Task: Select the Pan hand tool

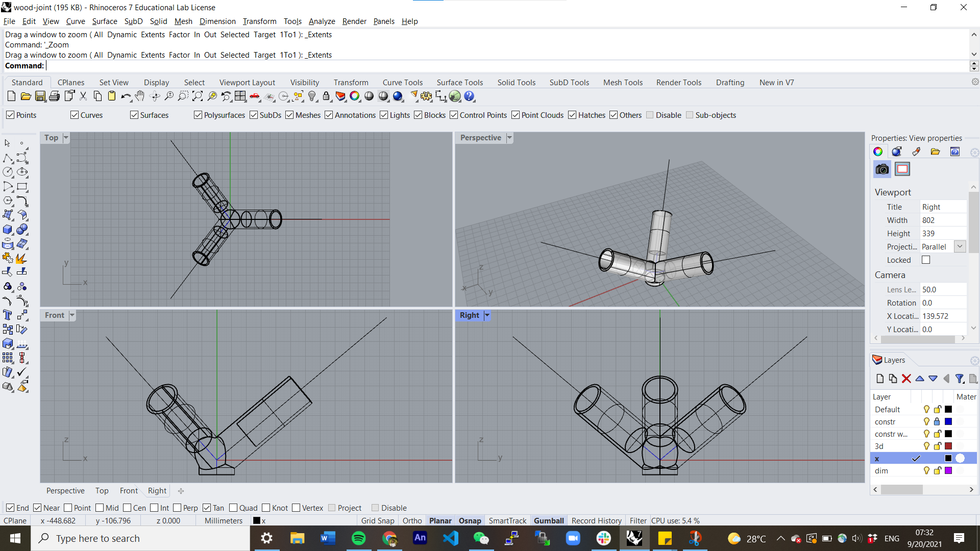Action: (140, 96)
